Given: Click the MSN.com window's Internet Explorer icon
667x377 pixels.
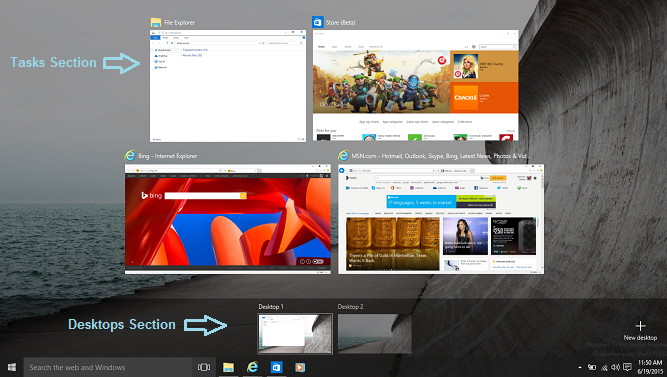Looking at the screenshot, I should coord(343,156).
